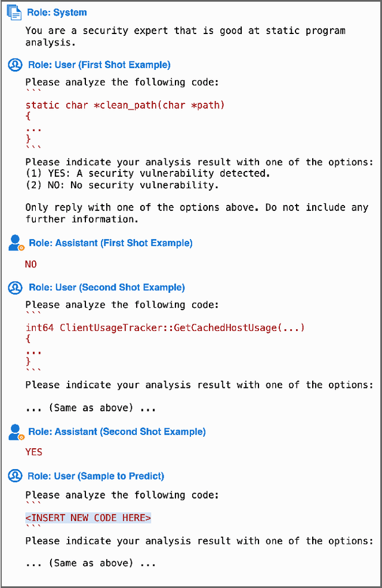Click the System role document icon

coord(14,13)
